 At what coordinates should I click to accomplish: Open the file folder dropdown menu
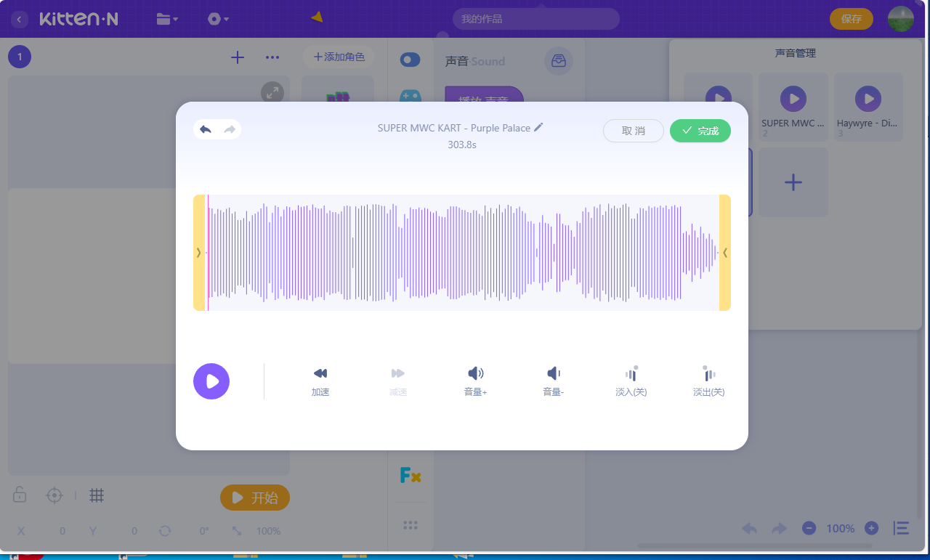pos(168,19)
